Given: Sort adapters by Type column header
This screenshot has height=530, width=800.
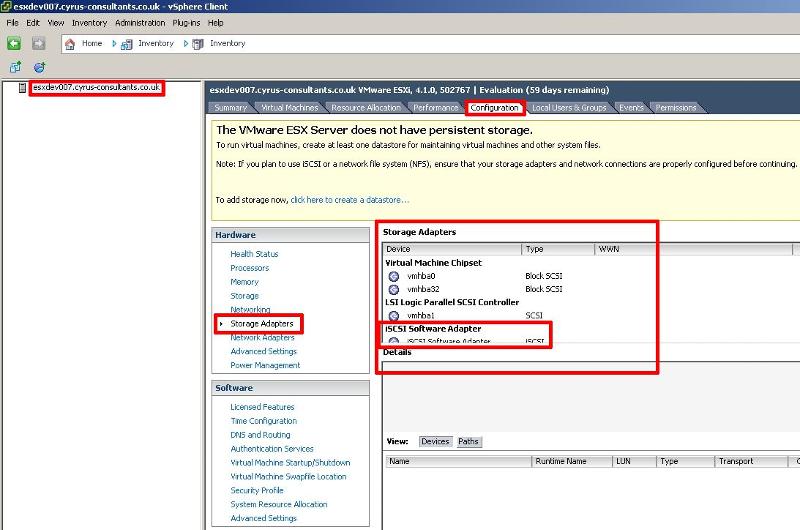Looking at the screenshot, I should pos(558,249).
